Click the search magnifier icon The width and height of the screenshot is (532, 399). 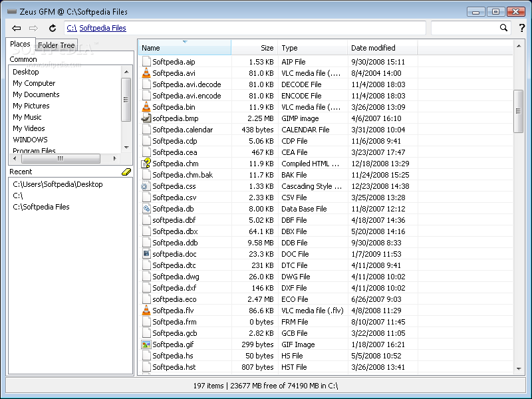click(x=504, y=28)
